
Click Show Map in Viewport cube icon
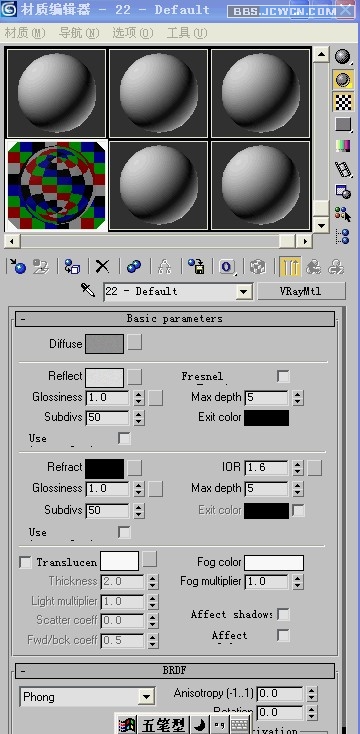257,267
